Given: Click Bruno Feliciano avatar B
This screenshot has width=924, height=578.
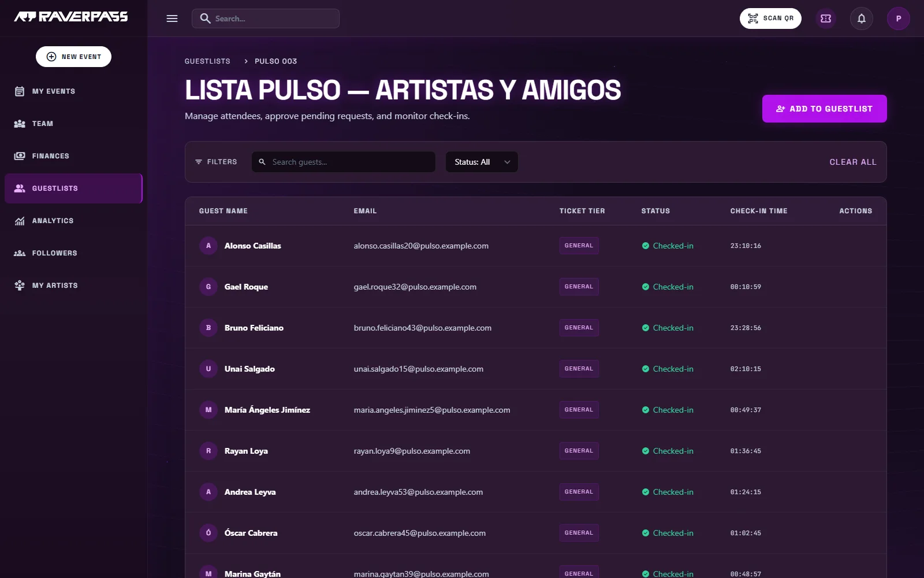Looking at the screenshot, I should pyautogui.click(x=208, y=328).
